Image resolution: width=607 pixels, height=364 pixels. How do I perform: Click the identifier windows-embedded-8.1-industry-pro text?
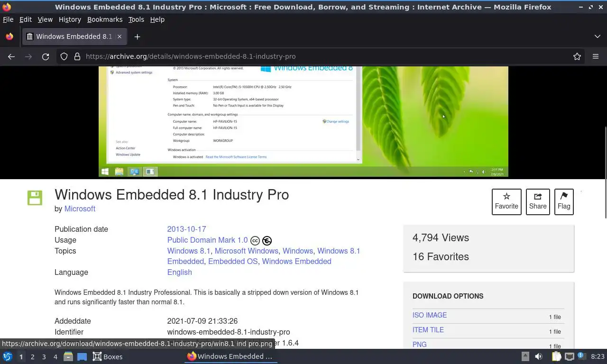(229, 332)
